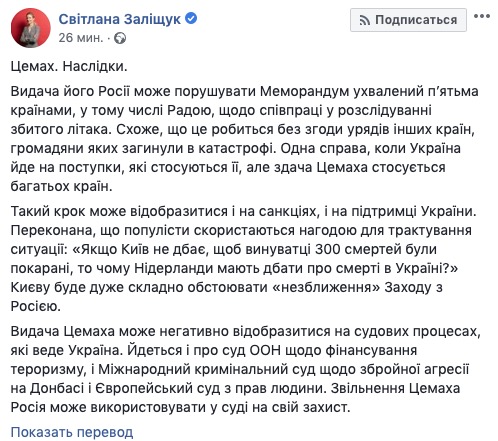Click the paragraph starting Такий крок може
Screen dimensions: 498x441
(243, 259)
